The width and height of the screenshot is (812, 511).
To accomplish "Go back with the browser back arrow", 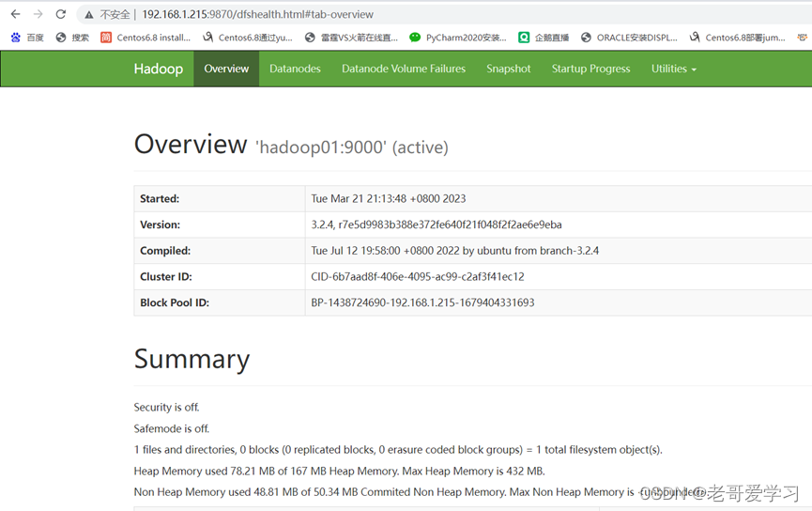I will tap(16, 14).
